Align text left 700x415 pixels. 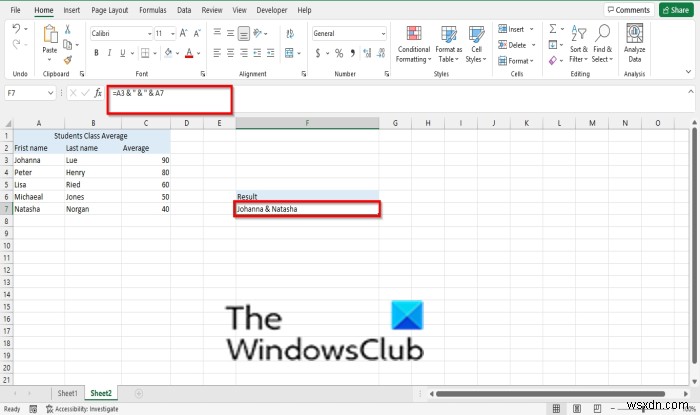pyautogui.click(x=217, y=53)
